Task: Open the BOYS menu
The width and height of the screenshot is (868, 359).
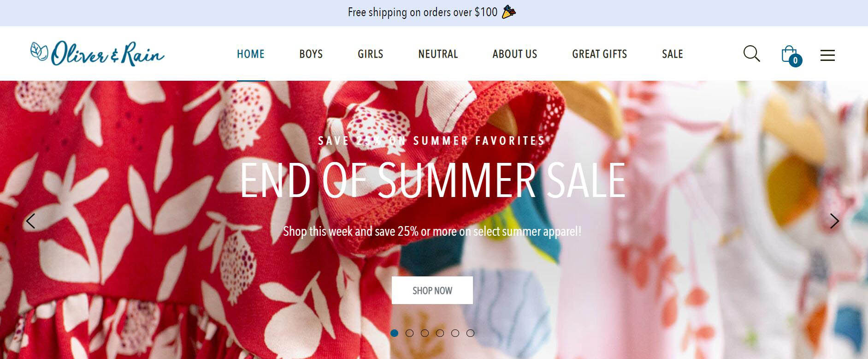Action: point(311,54)
